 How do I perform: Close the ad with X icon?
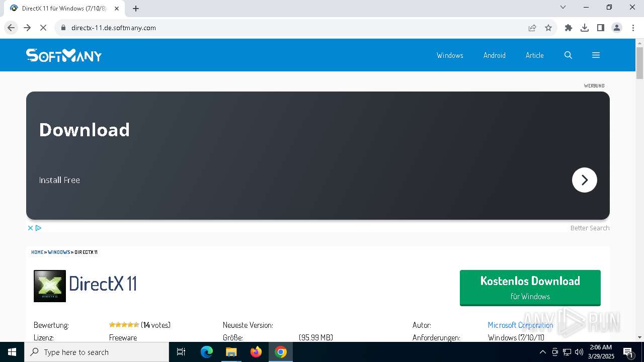click(x=30, y=228)
